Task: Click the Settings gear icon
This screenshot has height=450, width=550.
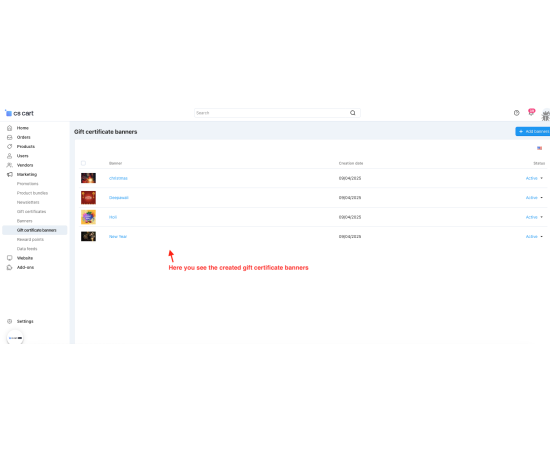Action: pyautogui.click(x=9, y=321)
